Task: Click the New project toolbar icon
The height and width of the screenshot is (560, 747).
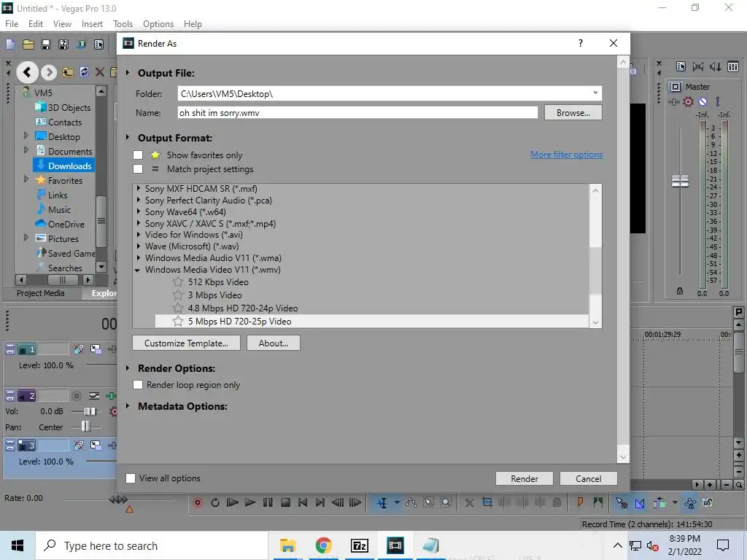Action: 10,44
